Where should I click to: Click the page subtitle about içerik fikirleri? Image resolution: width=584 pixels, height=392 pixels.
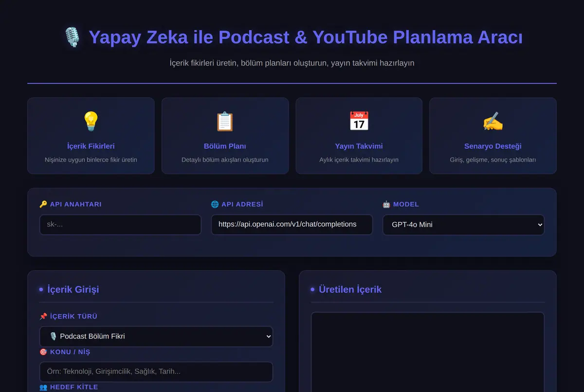coord(292,63)
